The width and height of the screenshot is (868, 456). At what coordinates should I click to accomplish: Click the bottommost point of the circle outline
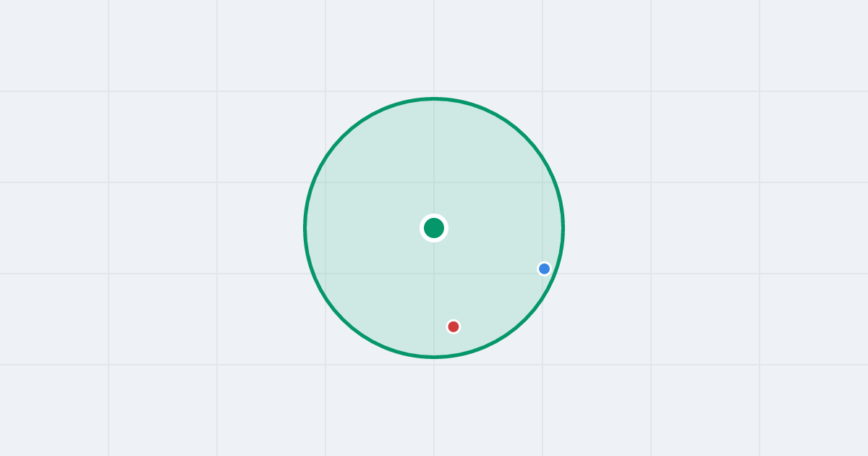(x=434, y=357)
